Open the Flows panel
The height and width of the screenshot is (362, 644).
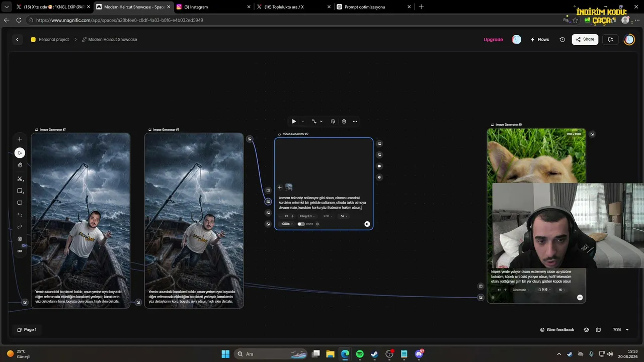point(540,40)
